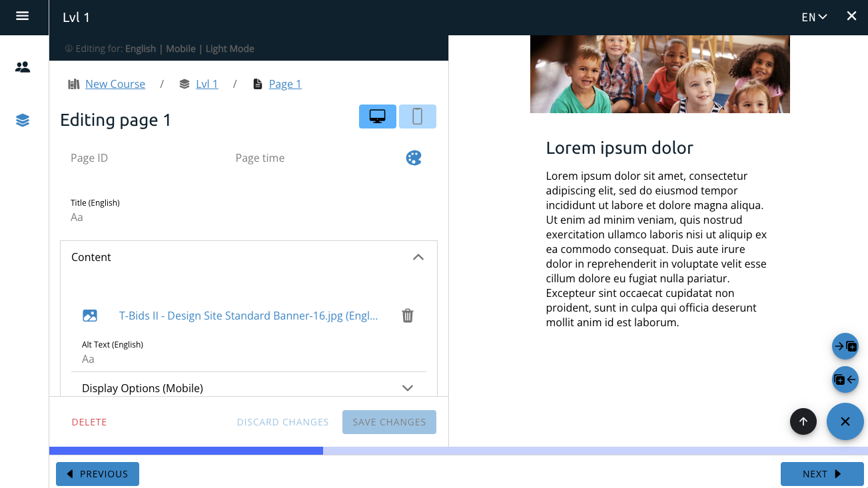
Task: Click the image icon beside banner file
Action: (90, 316)
